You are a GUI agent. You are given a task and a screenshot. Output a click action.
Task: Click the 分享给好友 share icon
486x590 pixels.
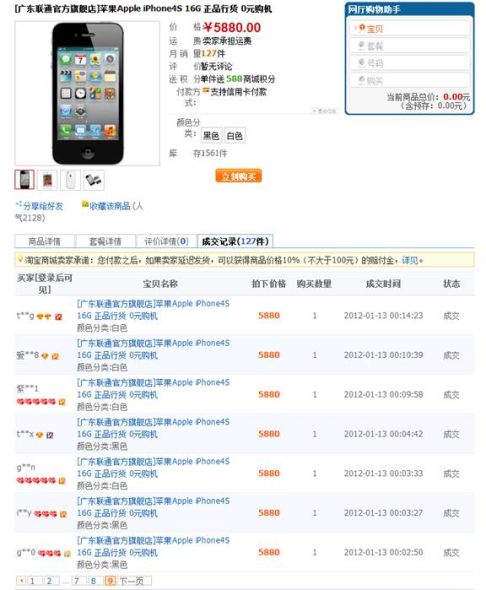click(19, 205)
